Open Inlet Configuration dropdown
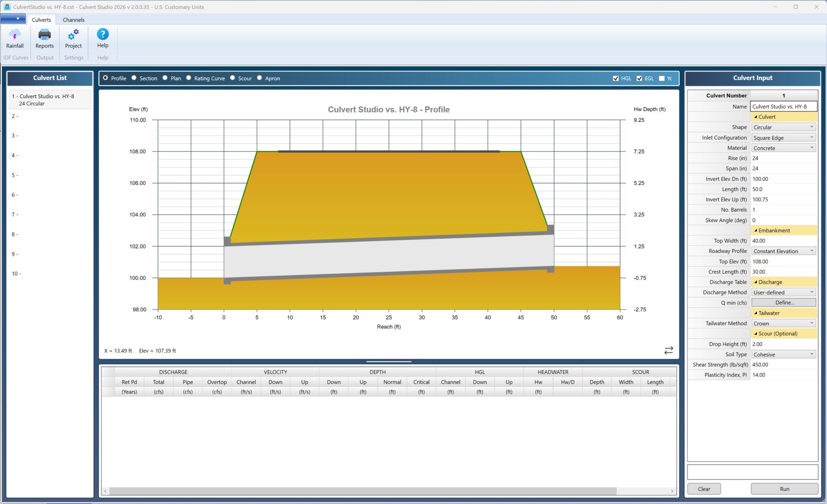Viewport: 827px width, 504px height. tap(783, 137)
